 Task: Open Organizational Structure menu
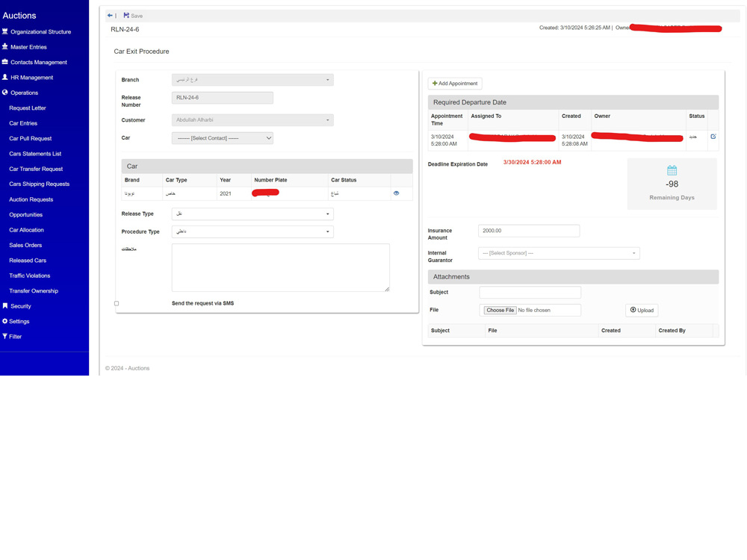tap(40, 32)
